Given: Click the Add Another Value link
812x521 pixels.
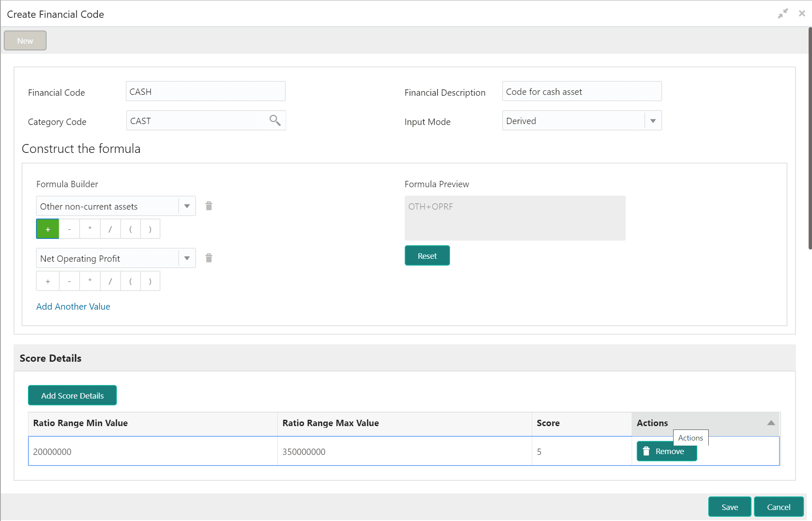Looking at the screenshot, I should click(x=73, y=307).
